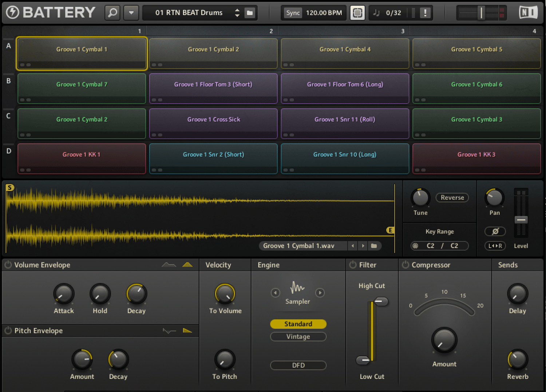The height and width of the screenshot is (392, 546).
Task: Select the Groove 1 Floor Tom 3 (Short) pad
Action: pyautogui.click(x=213, y=88)
